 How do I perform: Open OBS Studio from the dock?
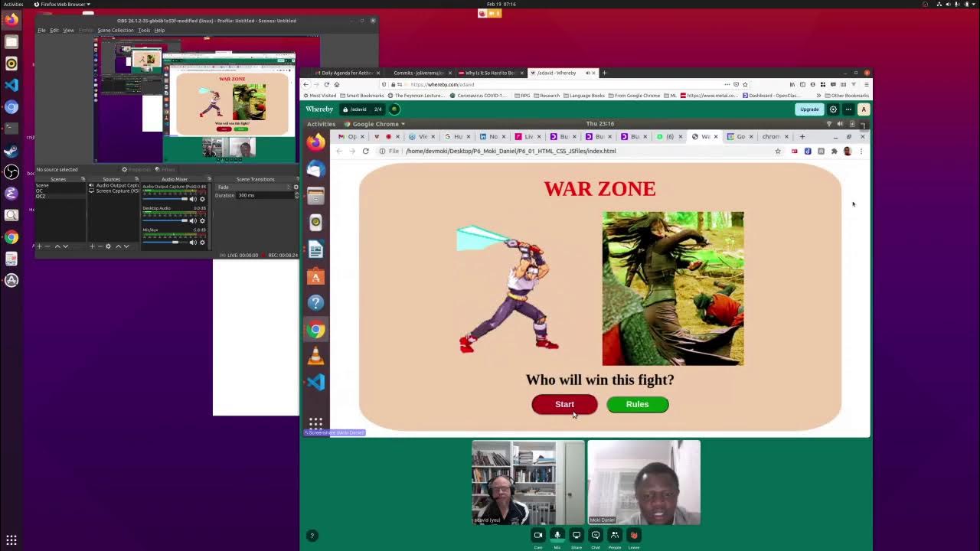11,171
